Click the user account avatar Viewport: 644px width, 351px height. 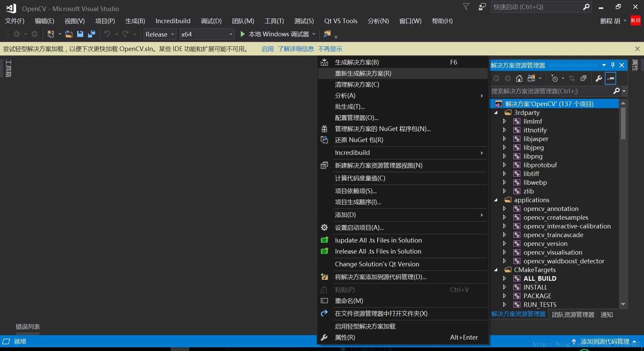click(x=635, y=20)
